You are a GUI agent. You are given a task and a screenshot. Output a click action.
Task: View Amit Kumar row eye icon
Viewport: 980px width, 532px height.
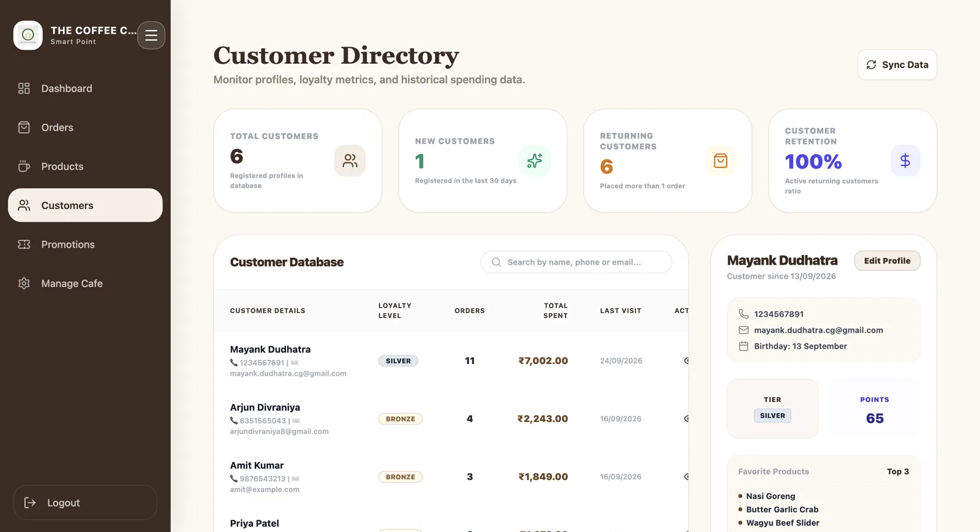pyautogui.click(x=687, y=477)
